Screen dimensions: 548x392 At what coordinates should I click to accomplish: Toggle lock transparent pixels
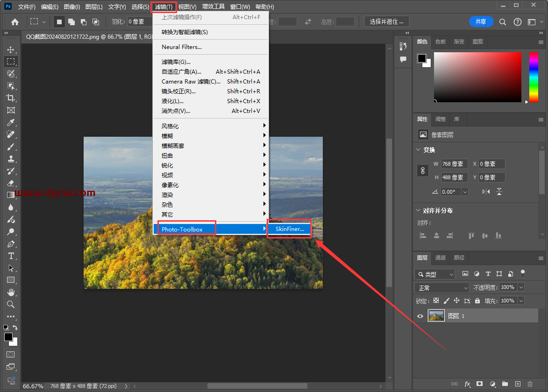(436, 301)
